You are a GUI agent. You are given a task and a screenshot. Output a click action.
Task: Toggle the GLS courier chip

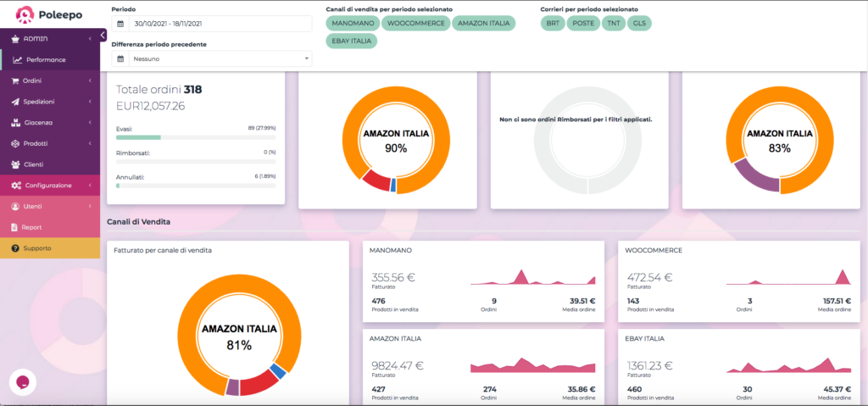point(639,23)
